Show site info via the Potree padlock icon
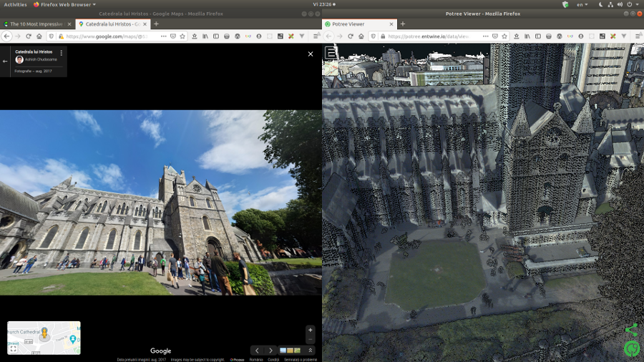 pyautogui.click(x=383, y=36)
